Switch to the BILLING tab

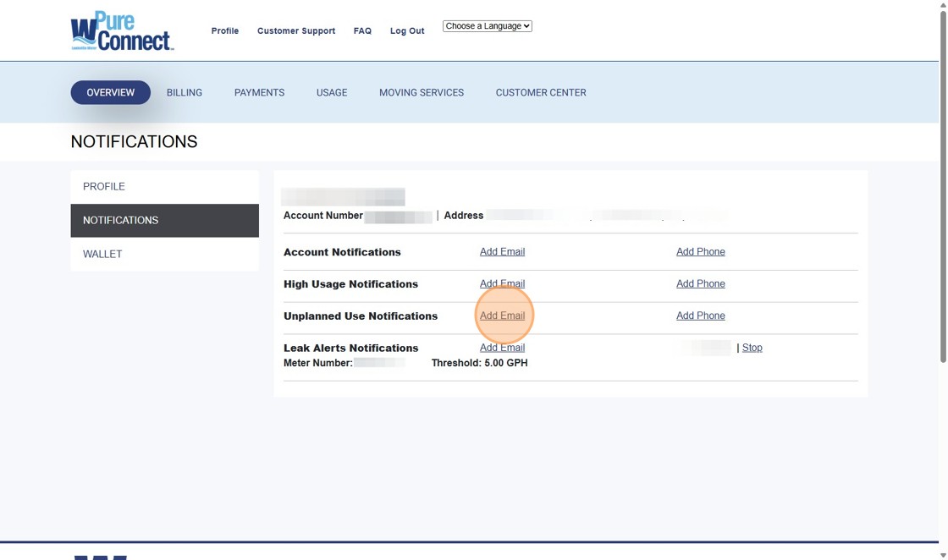(x=184, y=92)
